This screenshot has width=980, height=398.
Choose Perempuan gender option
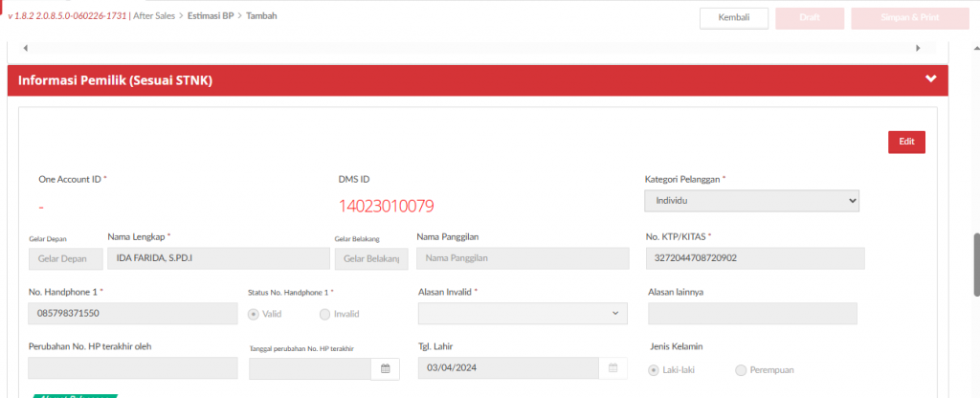click(x=740, y=369)
